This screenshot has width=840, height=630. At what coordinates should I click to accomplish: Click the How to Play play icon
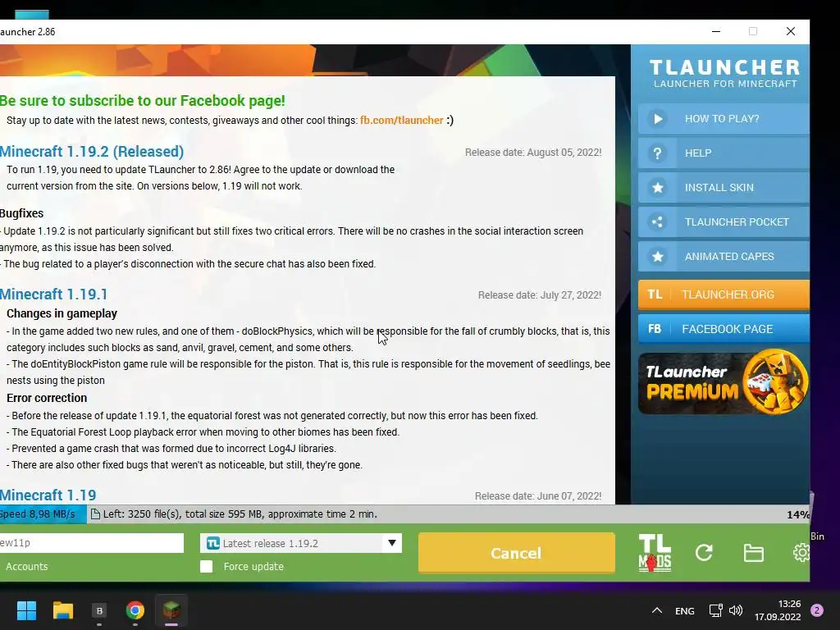658,118
